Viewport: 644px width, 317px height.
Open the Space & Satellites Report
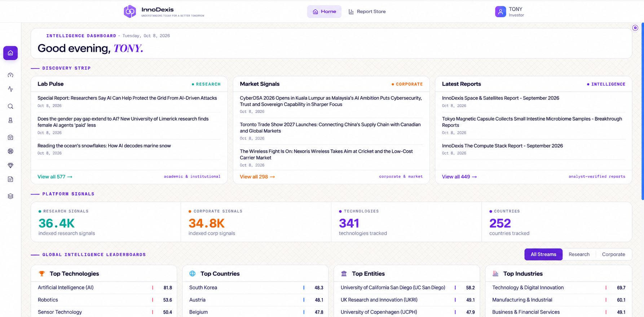[x=500, y=98]
